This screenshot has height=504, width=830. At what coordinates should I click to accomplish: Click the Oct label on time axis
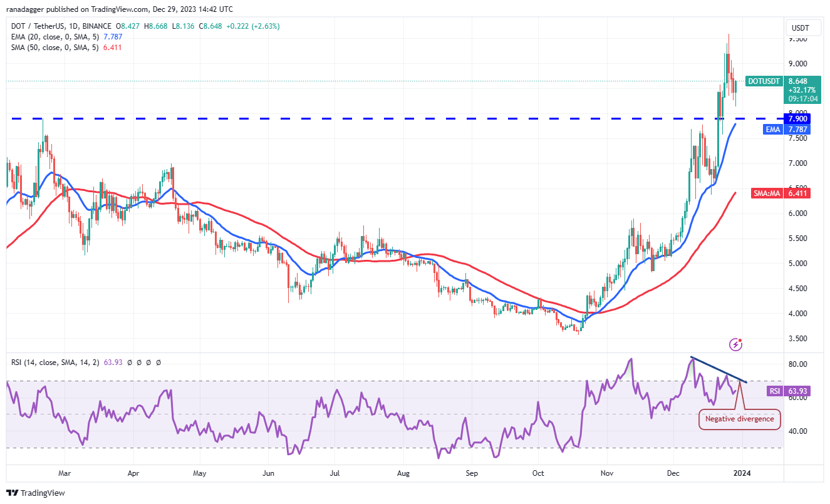pos(538,474)
